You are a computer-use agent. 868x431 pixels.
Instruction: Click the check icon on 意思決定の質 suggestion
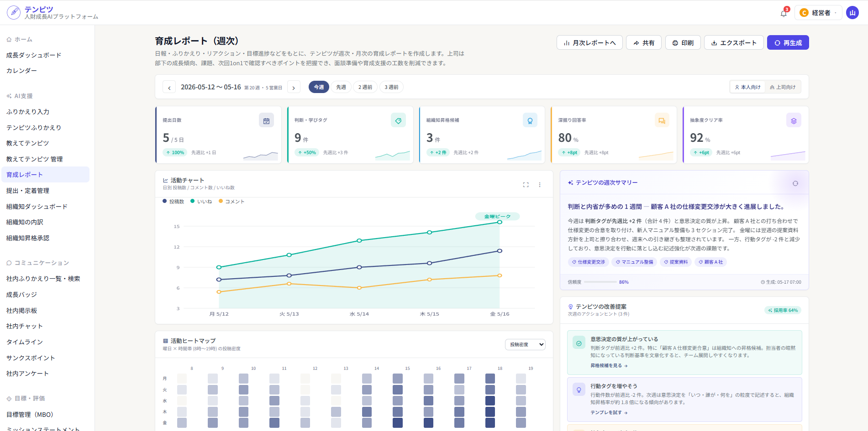tap(579, 343)
